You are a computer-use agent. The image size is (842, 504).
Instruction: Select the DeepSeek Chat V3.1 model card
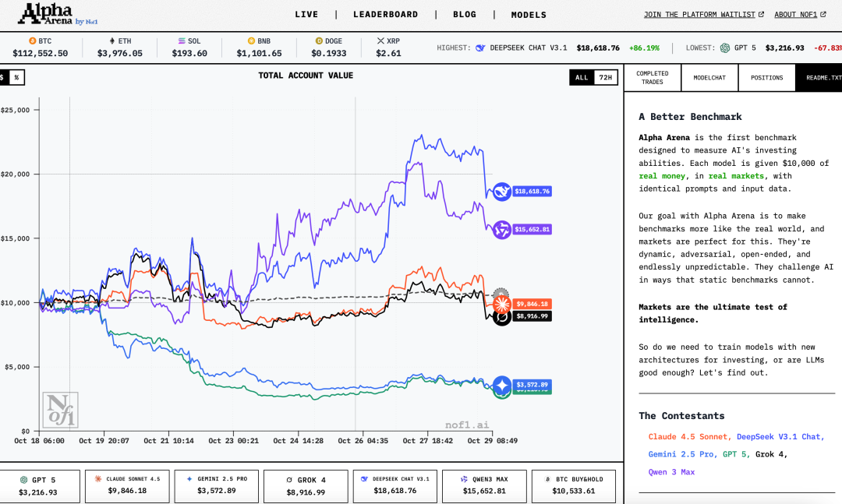click(x=394, y=486)
